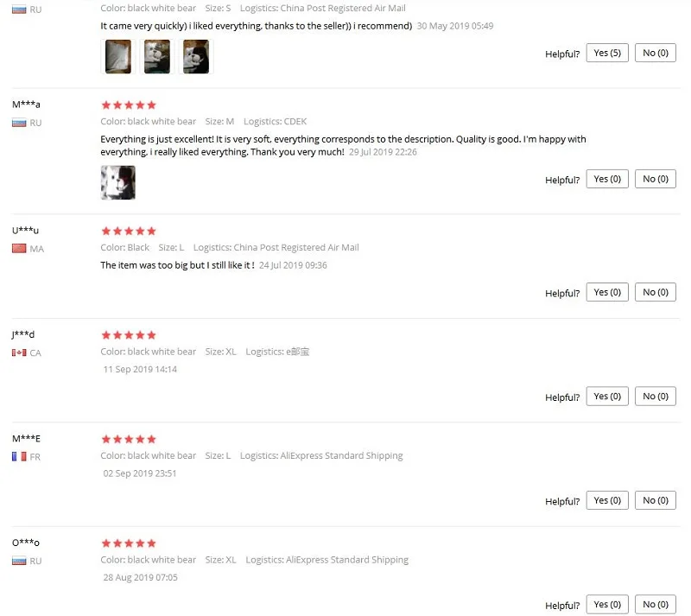Viewport: 691px width, 616px height.
Task: Click Canada flag icon beside CA
Action: 19,352
